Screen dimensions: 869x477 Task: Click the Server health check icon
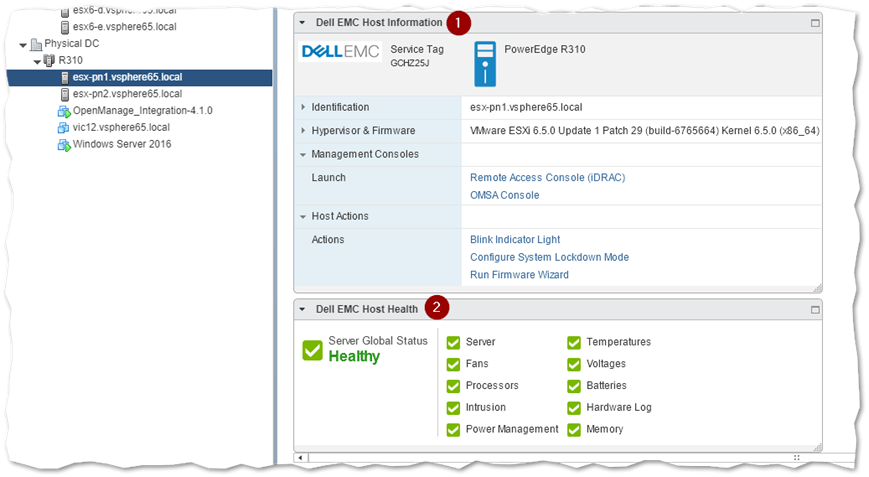[x=453, y=342]
